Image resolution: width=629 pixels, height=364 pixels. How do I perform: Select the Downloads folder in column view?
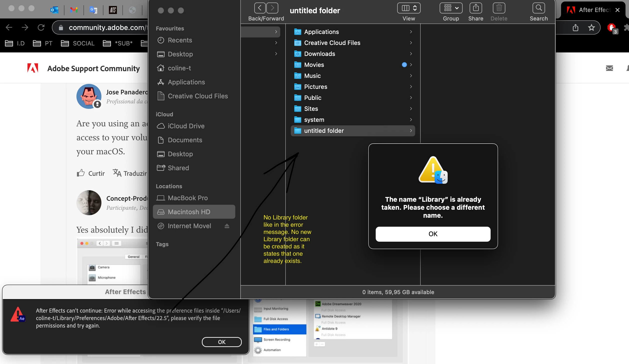319,54
